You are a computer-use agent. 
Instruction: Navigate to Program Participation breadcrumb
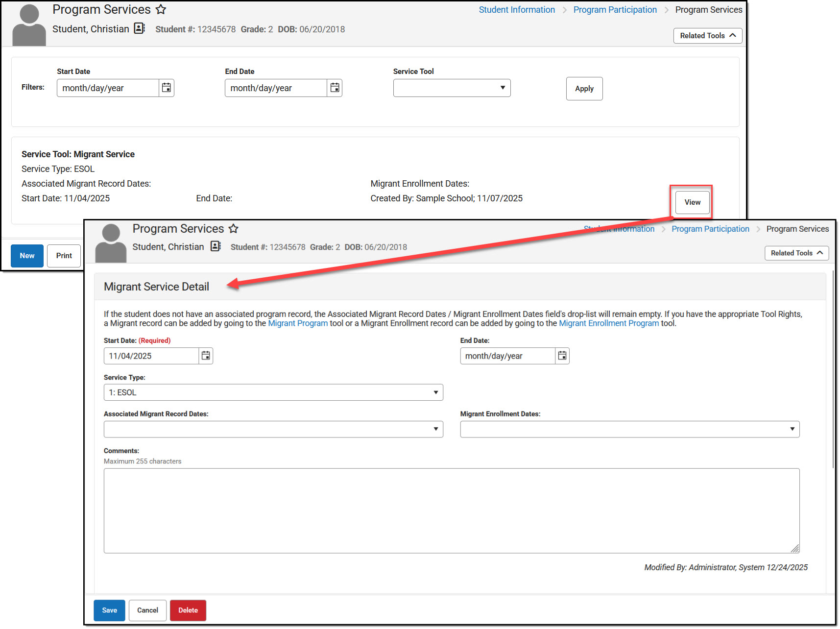[x=615, y=9]
